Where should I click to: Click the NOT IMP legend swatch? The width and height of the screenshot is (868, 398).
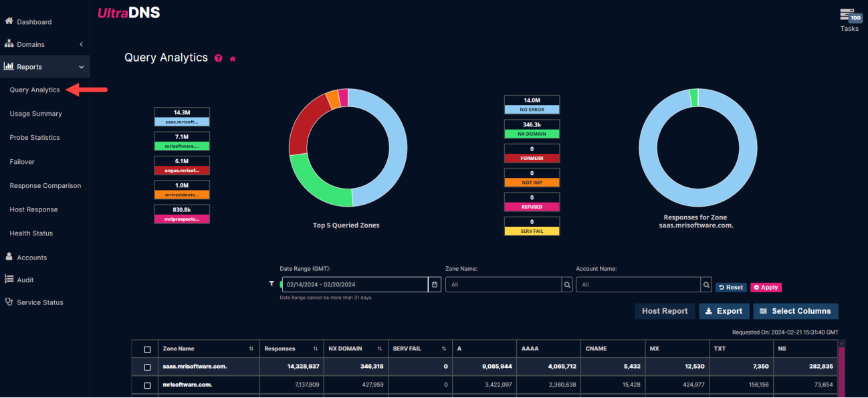tap(532, 183)
